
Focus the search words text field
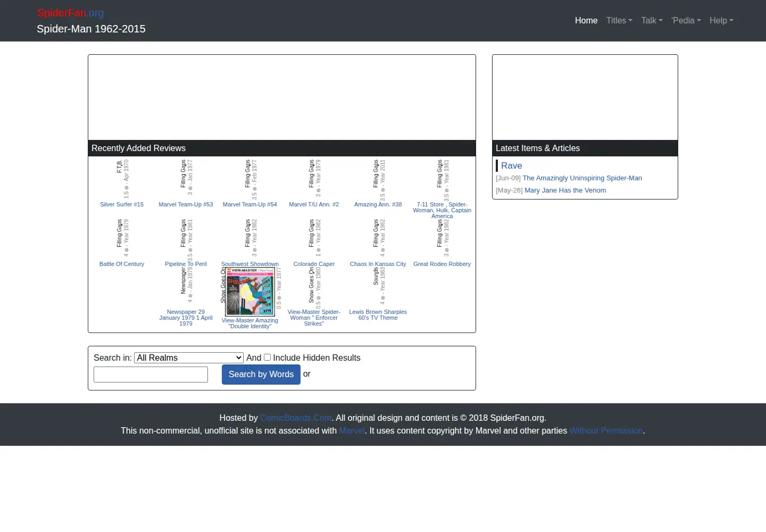151,375
